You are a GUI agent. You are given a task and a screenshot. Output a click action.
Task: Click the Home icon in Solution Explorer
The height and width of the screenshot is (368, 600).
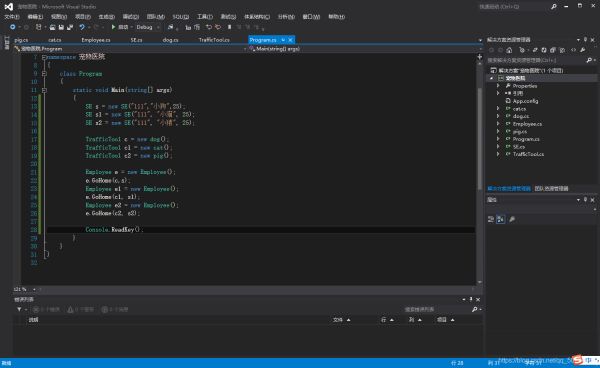point(509,50)
